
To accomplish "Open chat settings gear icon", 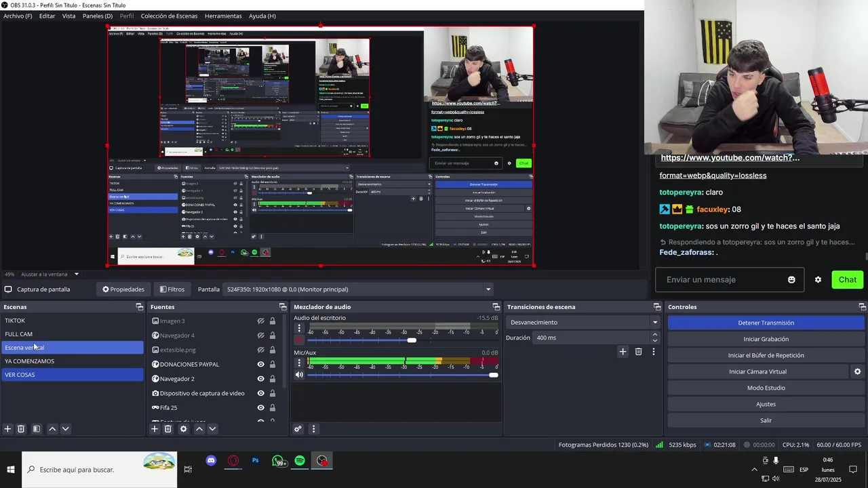I will pyautogui.click(x=818, y=280).
